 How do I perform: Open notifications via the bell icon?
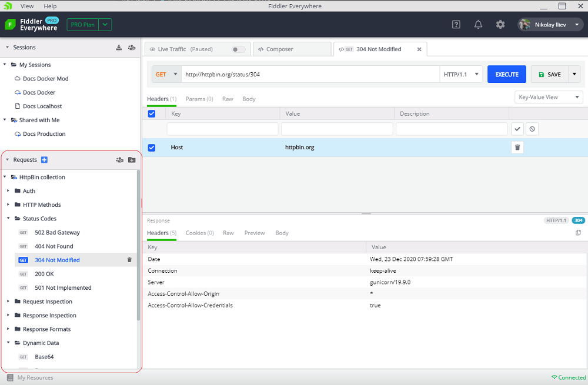tap(478, 24)
